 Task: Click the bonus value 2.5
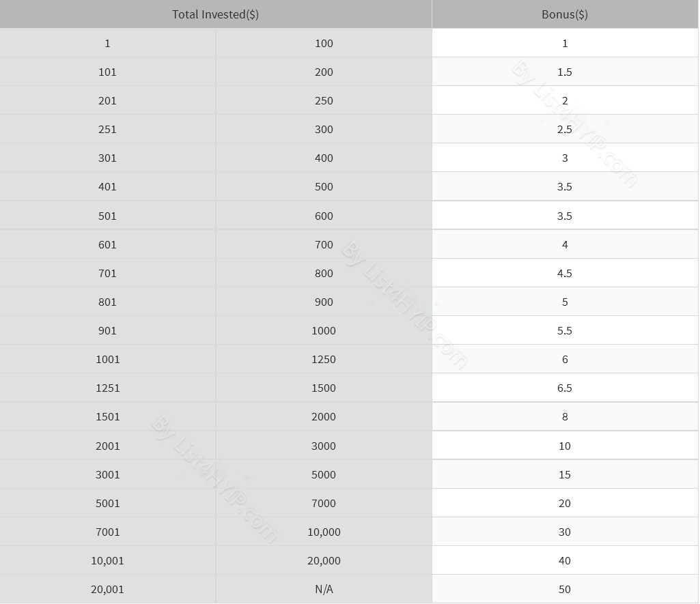[x=565, y=129]
